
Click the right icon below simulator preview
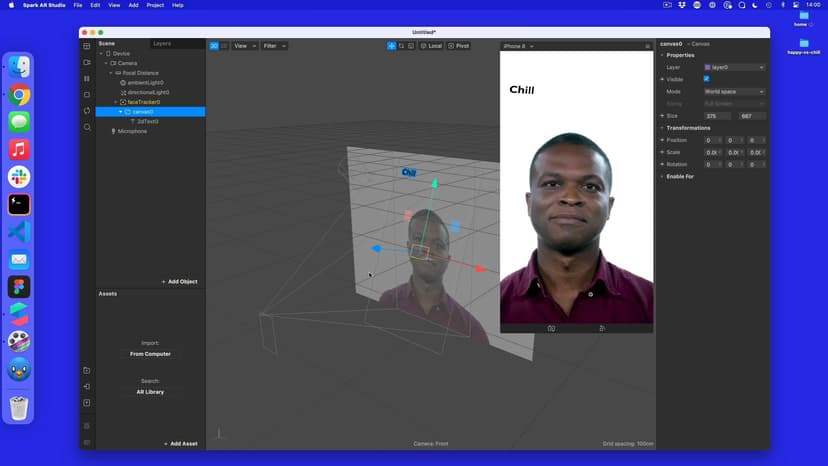pyautogui.click(x=601, y=329)
